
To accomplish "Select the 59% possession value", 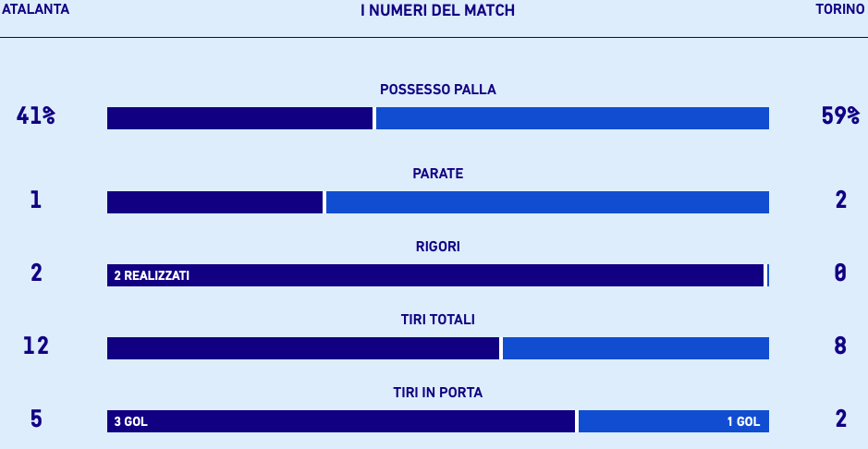I will [x=840, y=116].
